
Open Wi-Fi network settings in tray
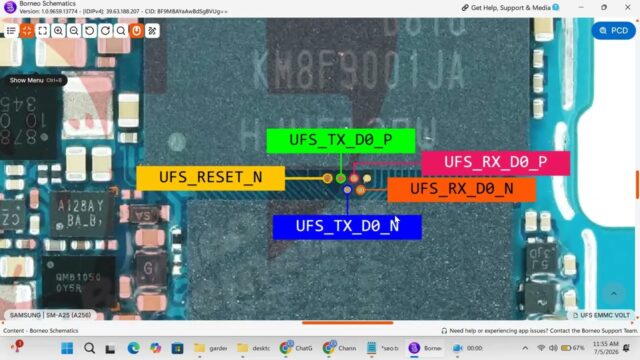tap(541, 348)
